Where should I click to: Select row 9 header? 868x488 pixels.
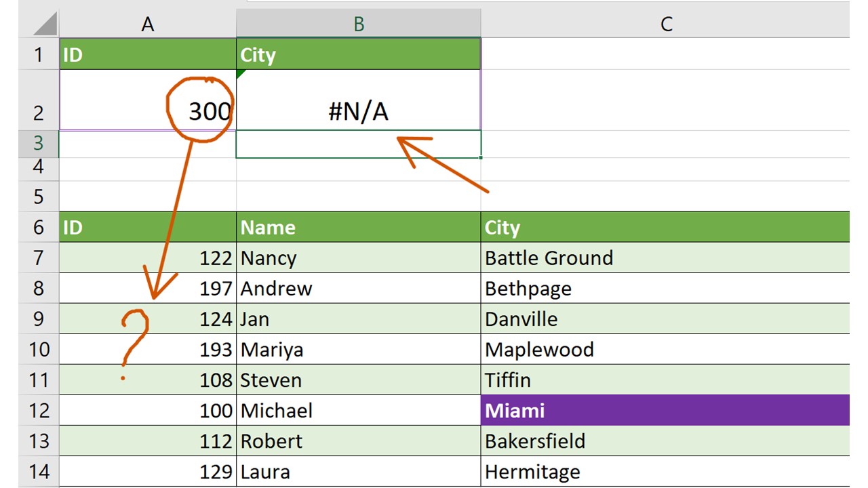(39, 319)
